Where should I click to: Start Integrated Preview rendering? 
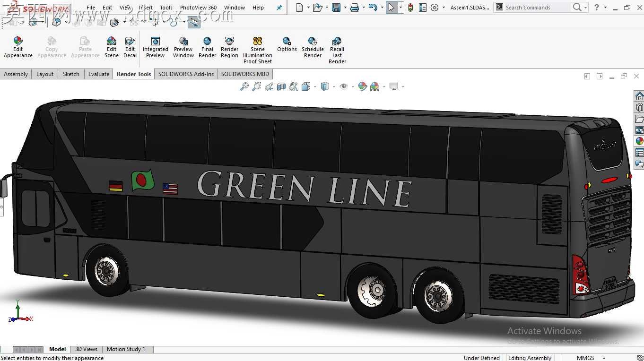pos(156,47)
